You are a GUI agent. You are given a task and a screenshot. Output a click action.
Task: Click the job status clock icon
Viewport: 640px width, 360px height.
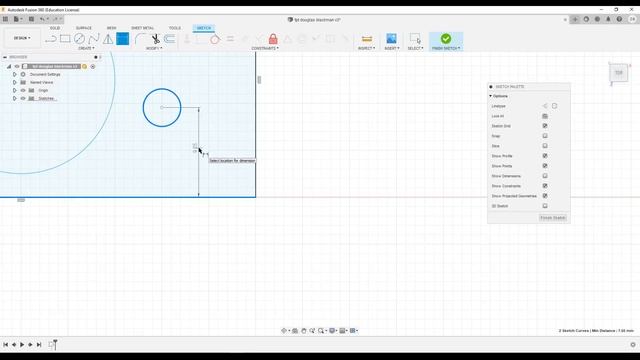tap(597, 19)
